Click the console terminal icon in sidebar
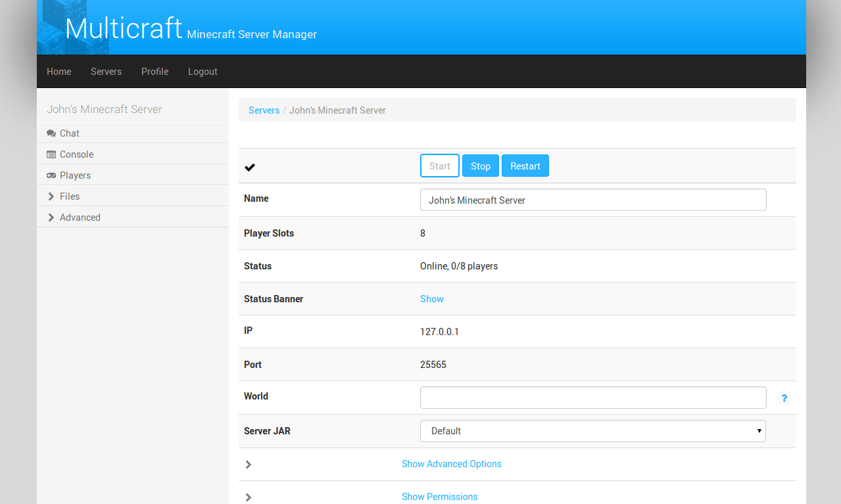The width and height of the screenshot is (841, 504). (x=51, y=154)
